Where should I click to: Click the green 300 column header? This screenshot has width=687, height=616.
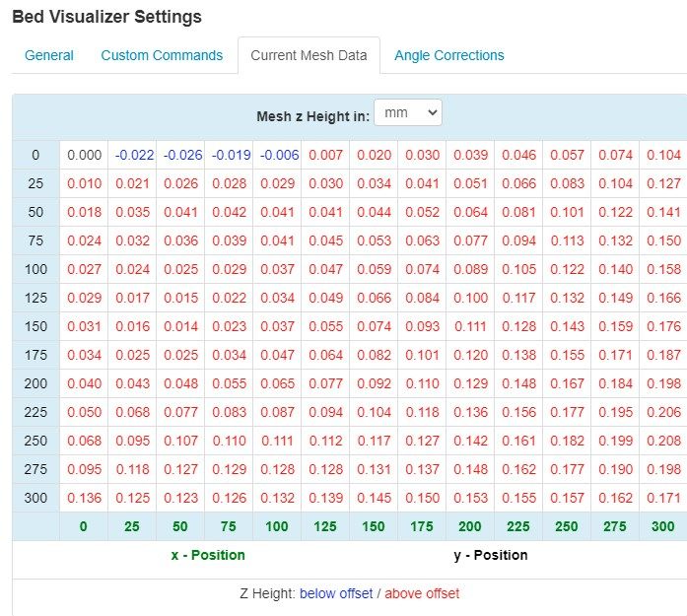[x=663, y=526]
